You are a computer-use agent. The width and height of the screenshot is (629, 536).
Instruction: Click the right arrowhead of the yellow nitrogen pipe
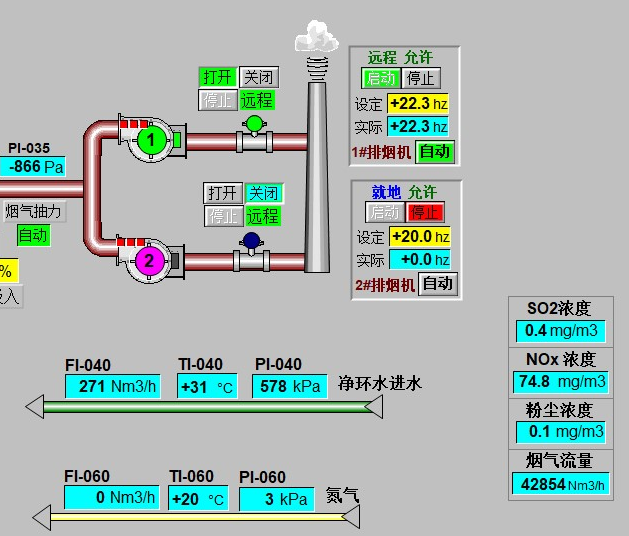click(350, 516)
